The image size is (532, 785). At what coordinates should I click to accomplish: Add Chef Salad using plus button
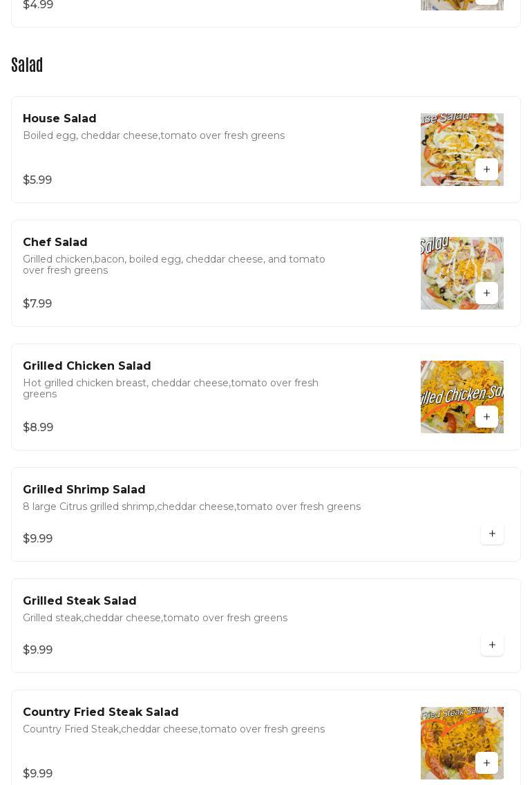486,293
